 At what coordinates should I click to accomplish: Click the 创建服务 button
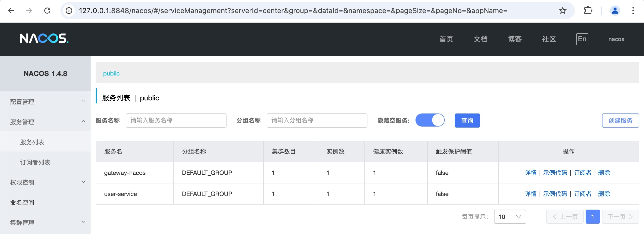[x=620, y=121]
